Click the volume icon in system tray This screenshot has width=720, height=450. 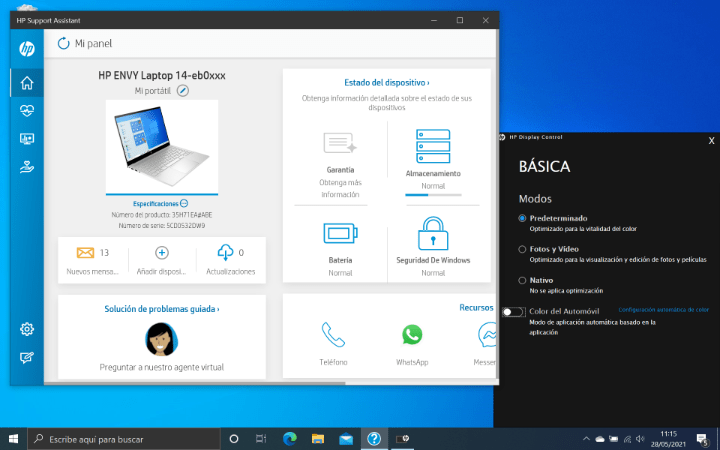tap(640, 439)
